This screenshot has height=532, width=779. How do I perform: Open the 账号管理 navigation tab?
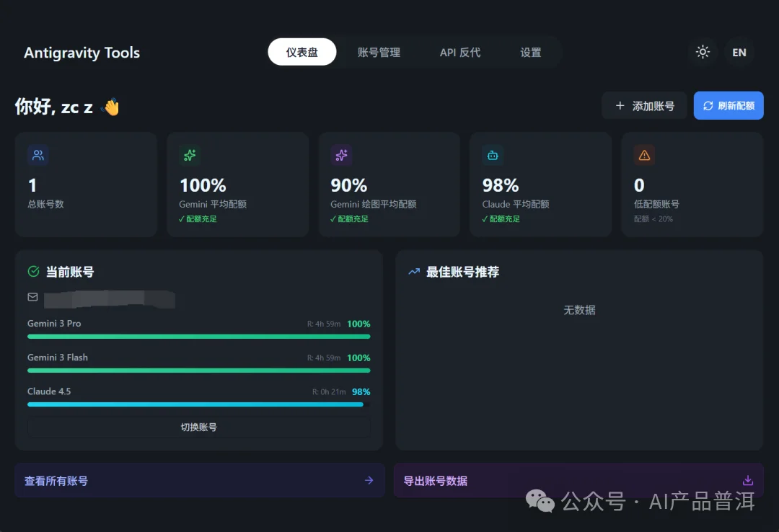coord(379,52)
